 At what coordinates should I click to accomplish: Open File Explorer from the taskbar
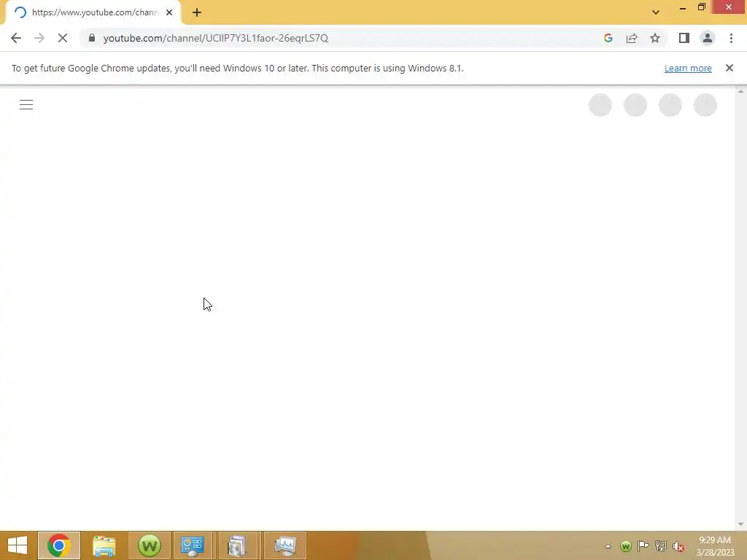tap(104, 545)
